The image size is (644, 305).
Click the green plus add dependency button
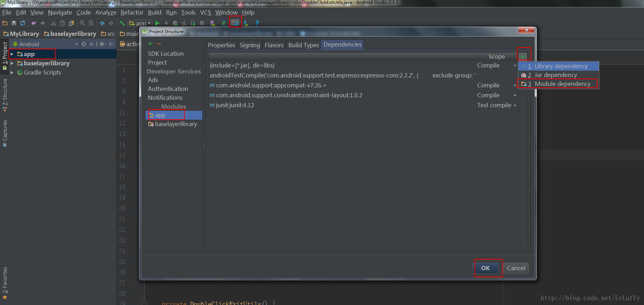pos(523,57)
